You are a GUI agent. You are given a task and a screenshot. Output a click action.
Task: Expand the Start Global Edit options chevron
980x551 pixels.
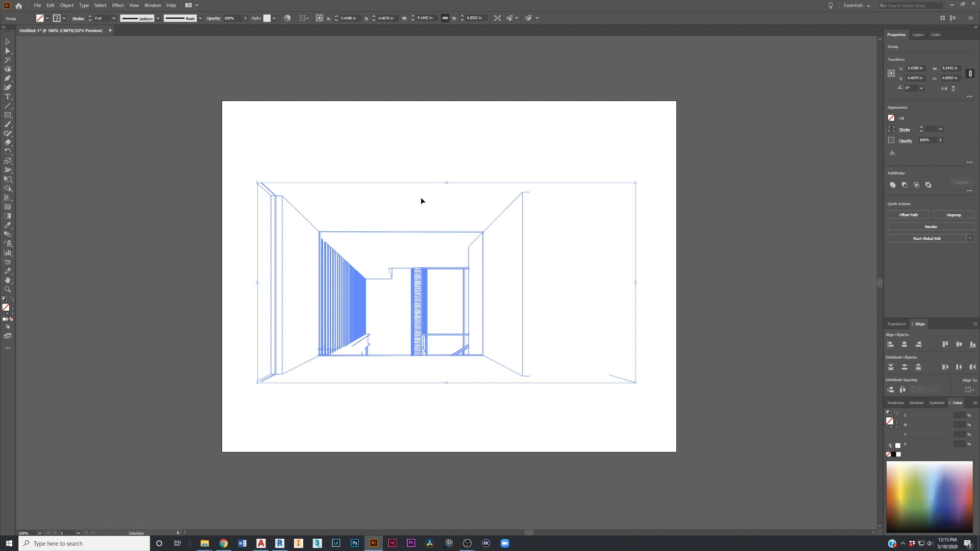tap(970, 238)
